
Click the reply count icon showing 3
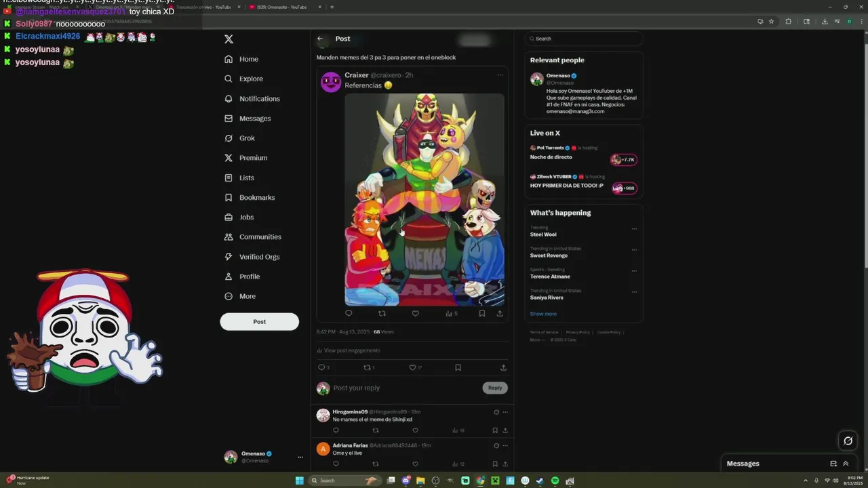coord(323,367)
